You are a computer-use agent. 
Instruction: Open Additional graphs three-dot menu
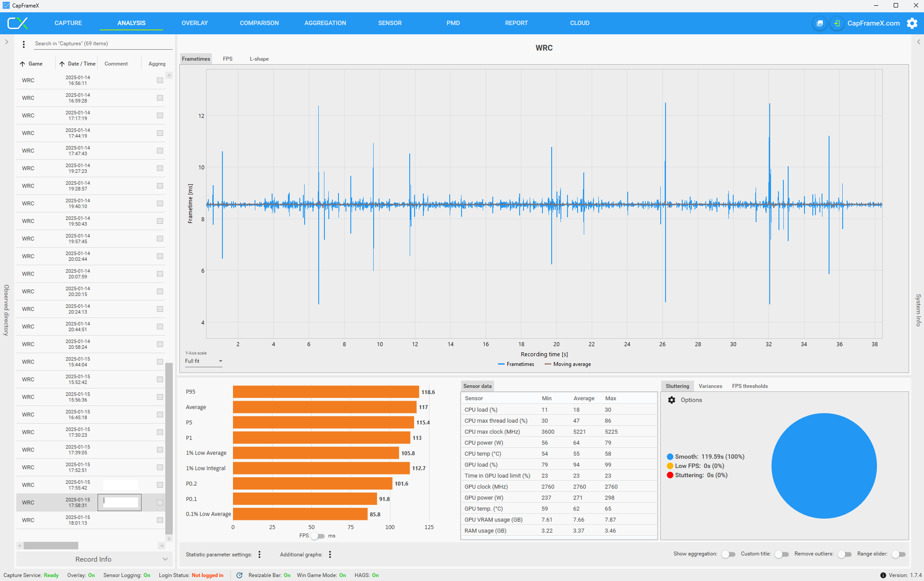330,555
